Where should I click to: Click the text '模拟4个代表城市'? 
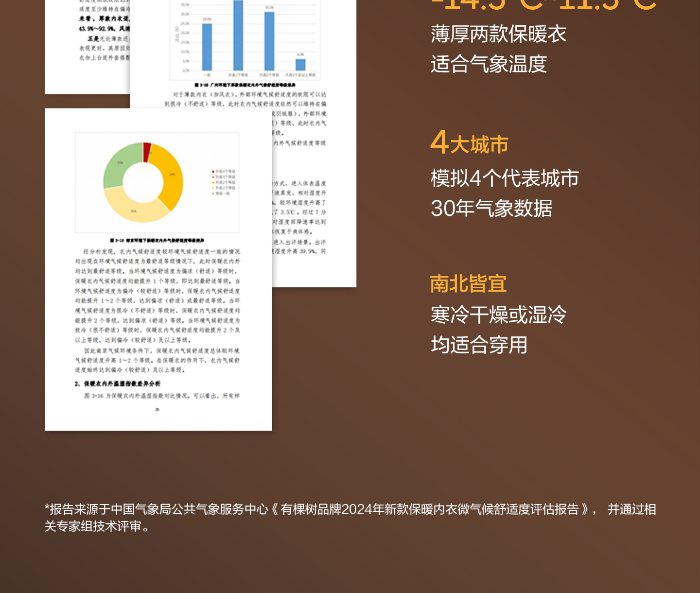pyautogui.click(x=505, y=178)
